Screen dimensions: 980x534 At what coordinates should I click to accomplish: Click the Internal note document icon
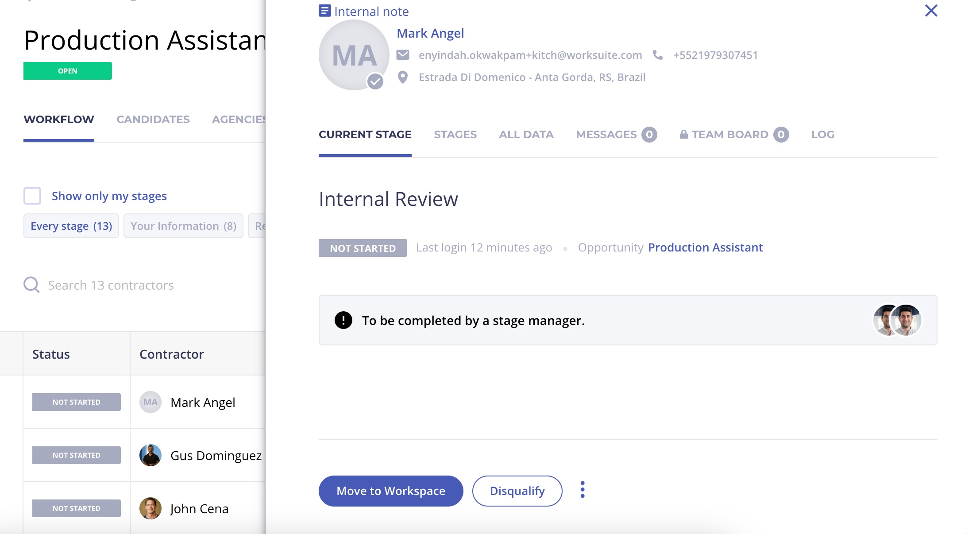click(324, 11)
